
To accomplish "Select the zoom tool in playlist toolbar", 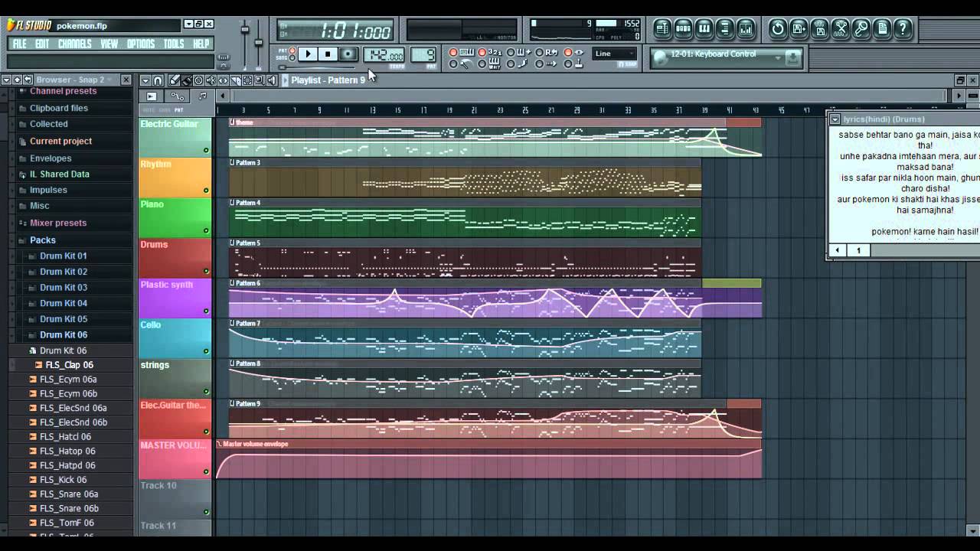I will (260, 80).
